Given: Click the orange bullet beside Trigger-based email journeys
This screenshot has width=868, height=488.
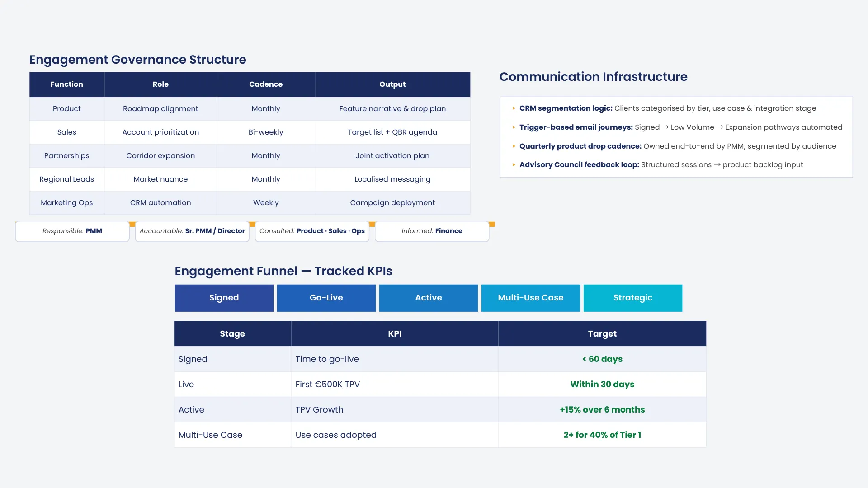Looking at the screenshot, I should point(514,127).
